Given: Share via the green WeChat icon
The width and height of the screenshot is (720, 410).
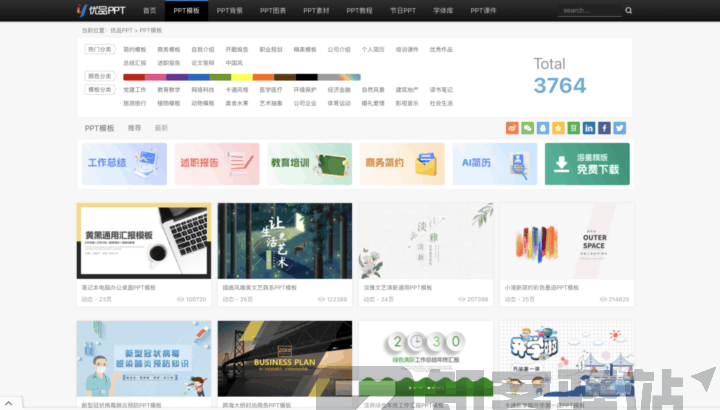Looking at the screenshot, I should click(528, 128).
